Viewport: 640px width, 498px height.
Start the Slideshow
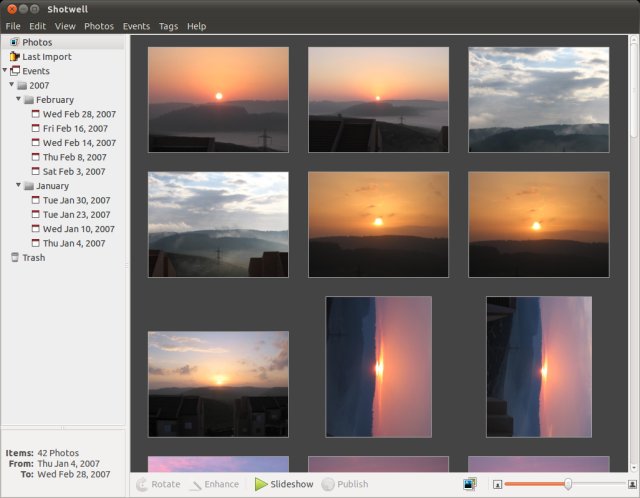click(x=283, y=484)
